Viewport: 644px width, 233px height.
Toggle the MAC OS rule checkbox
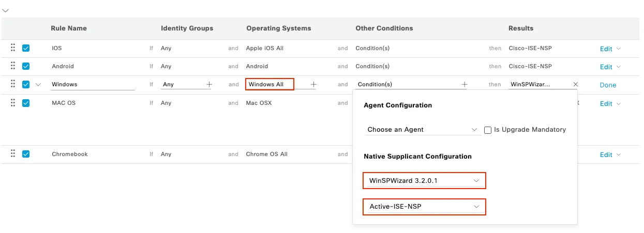(26, 103)
